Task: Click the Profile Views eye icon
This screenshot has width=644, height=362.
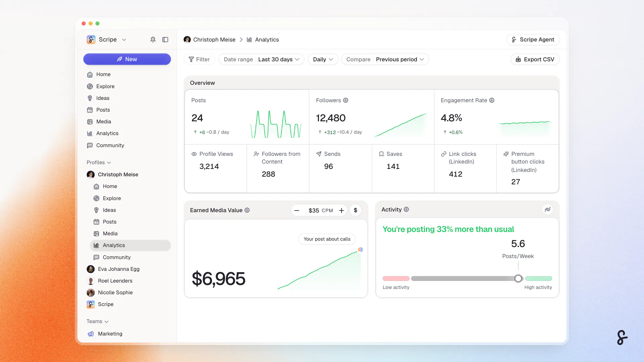Action: (194, 154)
